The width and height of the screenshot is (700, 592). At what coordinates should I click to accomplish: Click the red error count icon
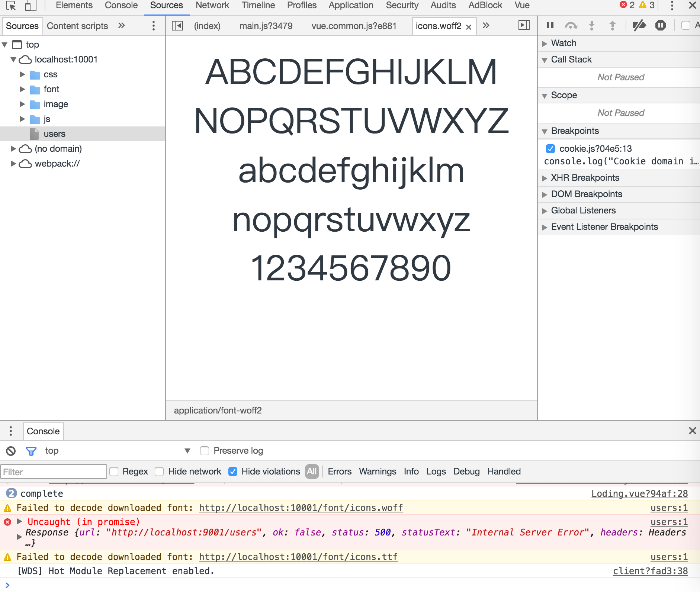[x=623, y=5]
